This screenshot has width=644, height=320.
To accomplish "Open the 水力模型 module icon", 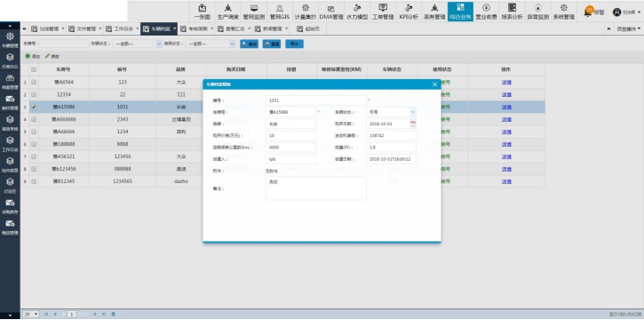I will [357, 12].
